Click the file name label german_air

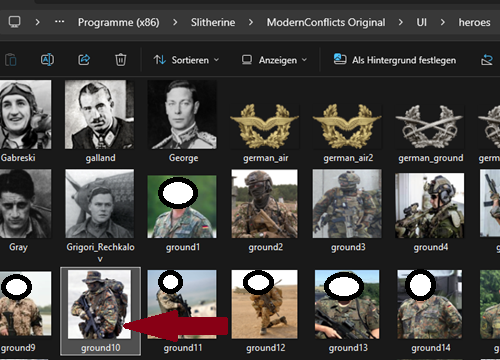266,158
